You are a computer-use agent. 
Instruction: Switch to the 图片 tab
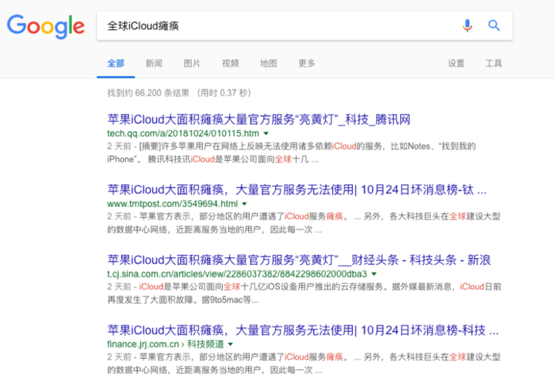192,64
